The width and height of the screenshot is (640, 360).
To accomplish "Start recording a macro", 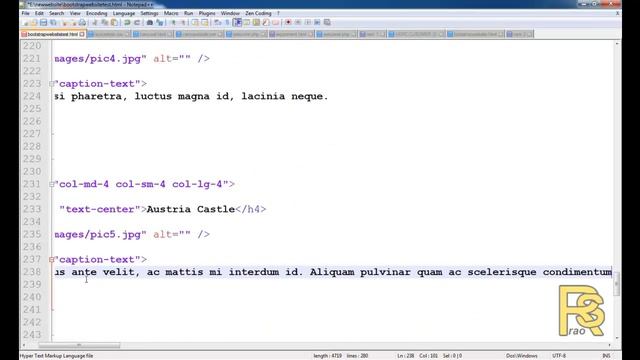I will (x=289, y=22).
